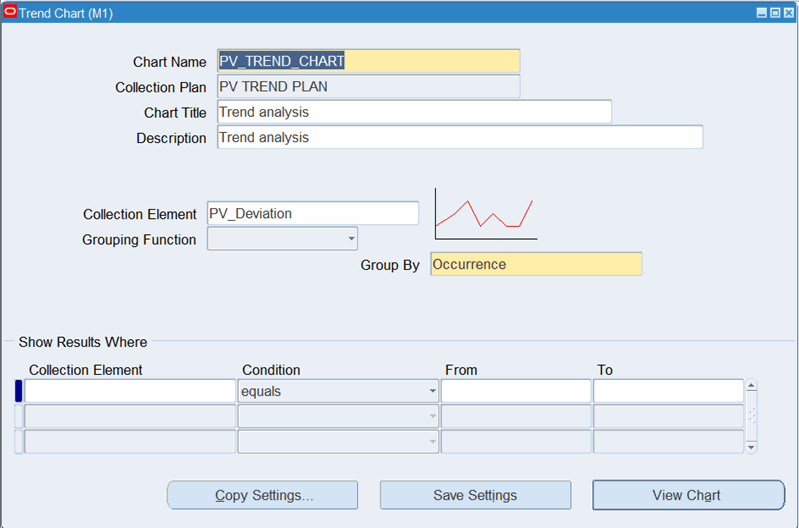Click the Description field
The width and height of the screenshot is (799, 528).
coord(460,138)
